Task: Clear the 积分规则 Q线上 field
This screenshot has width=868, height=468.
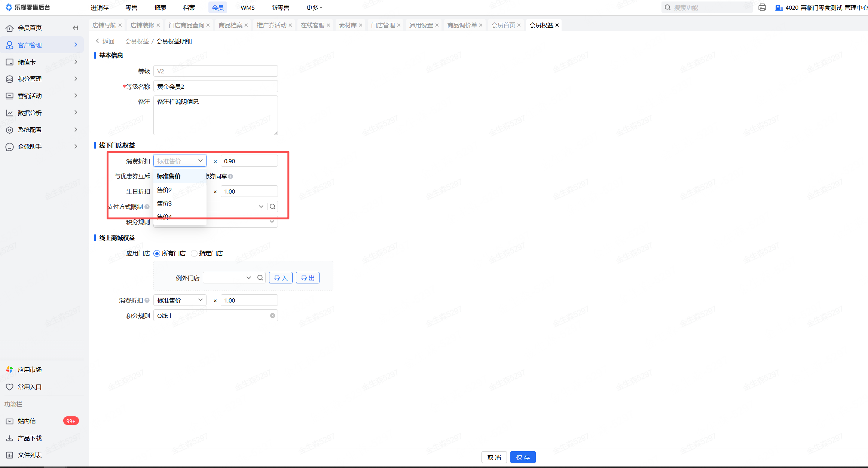Action: click(x=272, y=316)
